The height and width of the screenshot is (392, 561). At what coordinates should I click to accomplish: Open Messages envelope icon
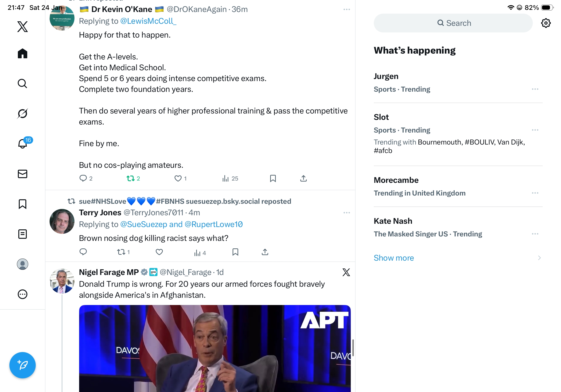pyautogui.click(x=23, y=174)
